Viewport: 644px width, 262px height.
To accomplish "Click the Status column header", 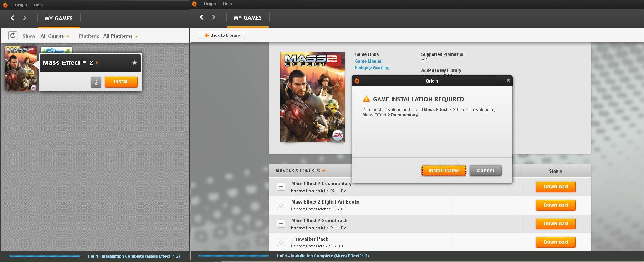I will (555, 171).
